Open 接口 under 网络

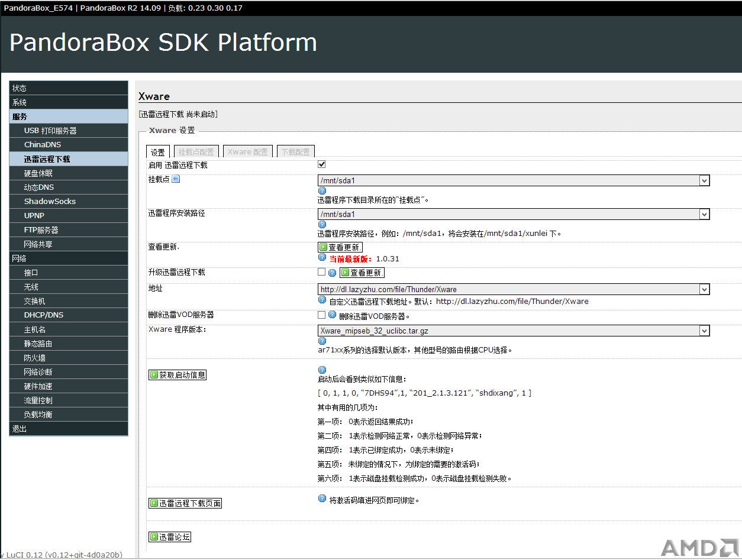[69, 273]
